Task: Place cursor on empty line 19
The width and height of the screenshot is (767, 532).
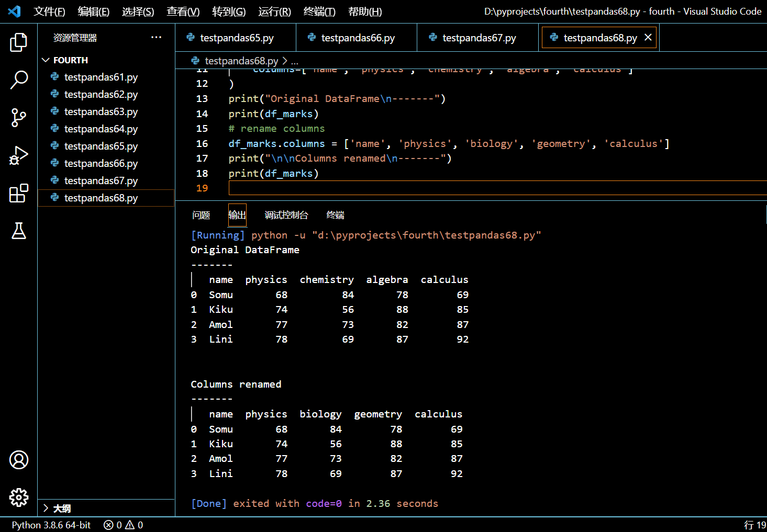Action: pos(497,188)
